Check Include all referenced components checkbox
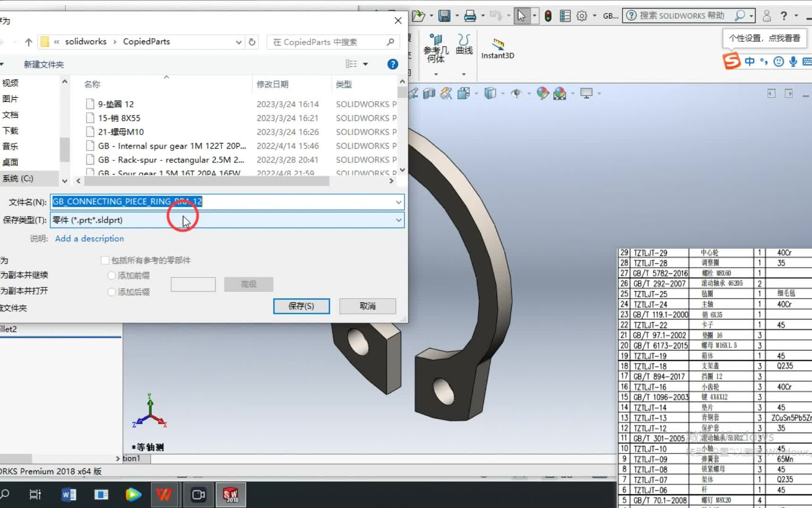This screenshot has width=812, height=508. click(x=105, y=260)
